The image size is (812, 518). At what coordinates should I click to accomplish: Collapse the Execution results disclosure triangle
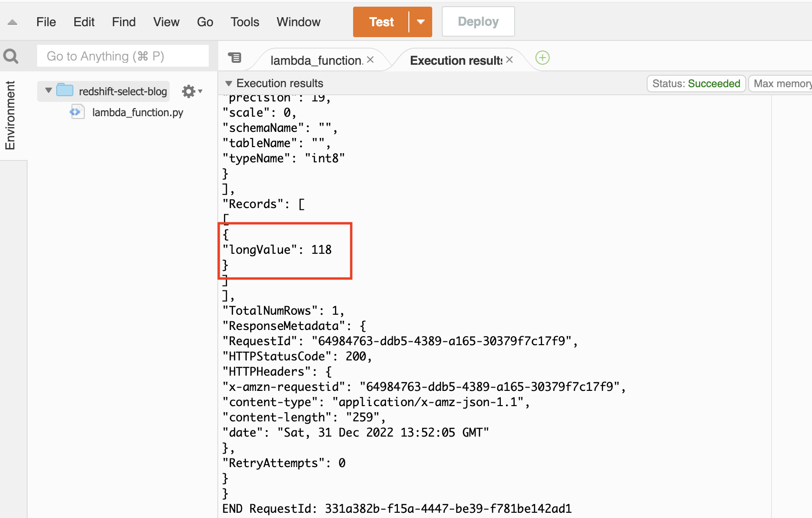tap(229, 83)
